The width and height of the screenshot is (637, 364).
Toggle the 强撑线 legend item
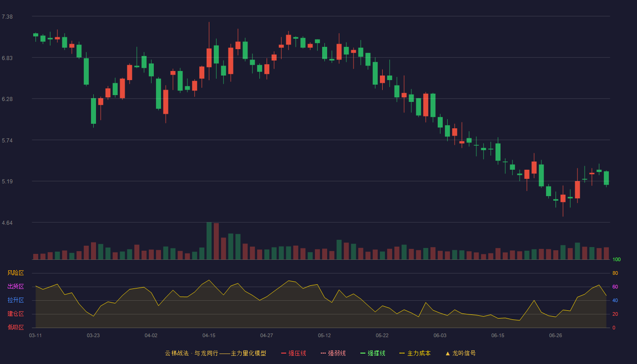point(373,353)
